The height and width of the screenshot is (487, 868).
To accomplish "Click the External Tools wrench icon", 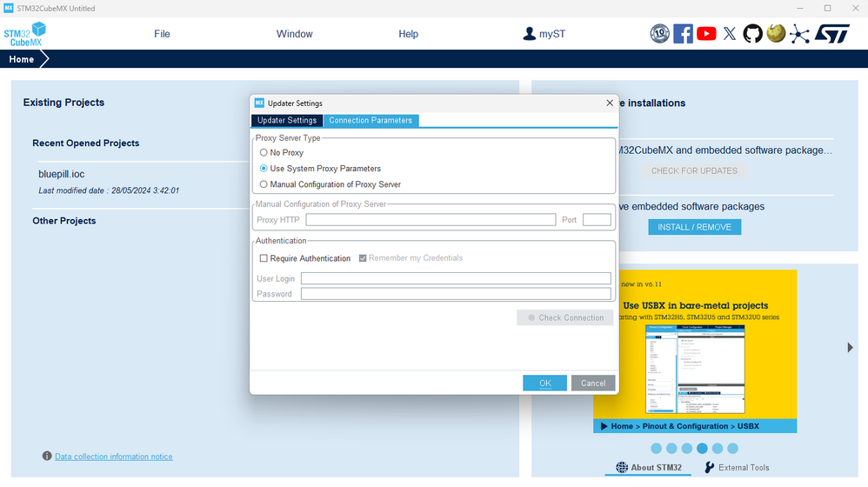I will (x=709, y=468).
